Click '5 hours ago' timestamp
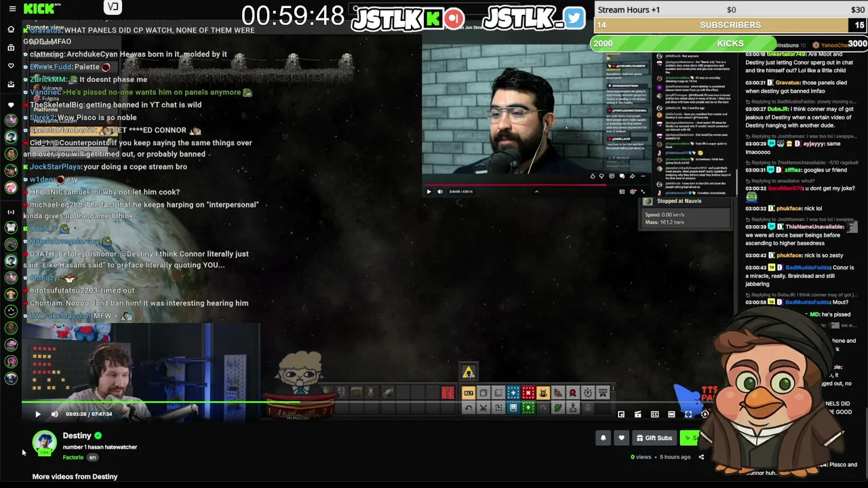The width and height of the screenshot is (868, 488). 675,457
